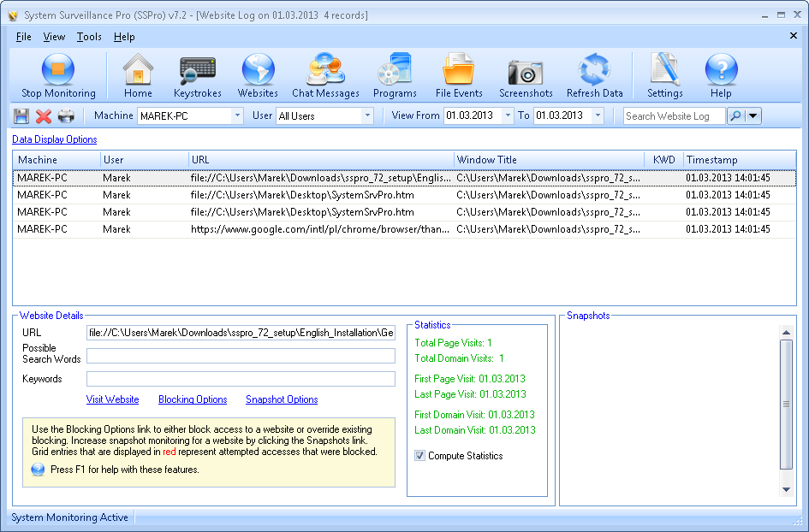Click the Snapshots scrollbar down arrow
The width and height of the screenshot is (809, 532).
(x=786, y=490)
